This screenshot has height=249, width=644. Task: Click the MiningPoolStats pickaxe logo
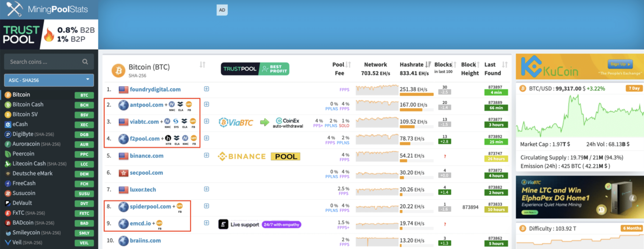(x=14, y=9)
